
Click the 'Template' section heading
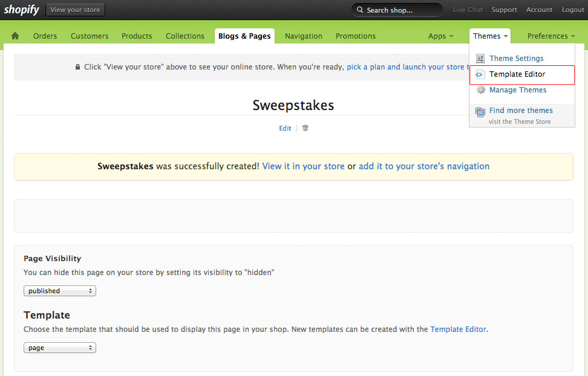47,315
